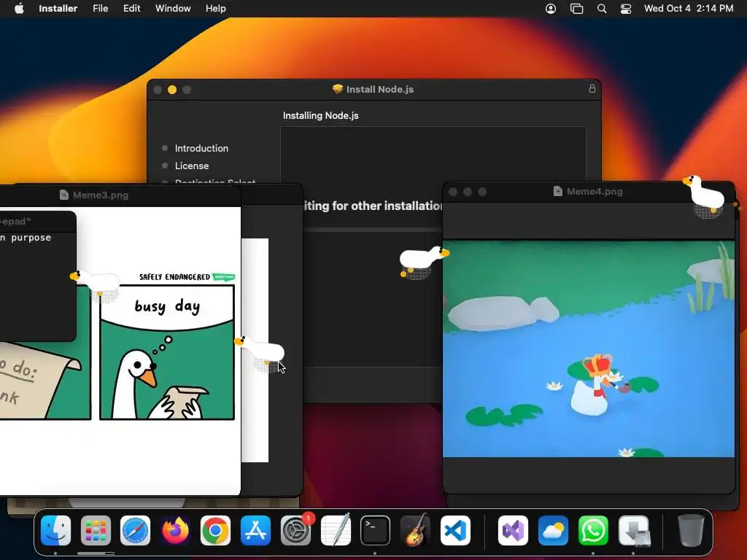Viewport: 747px width, 560px height.
Task: Click the goose on the Meme4.png title bar
Action: coord(705,195)
